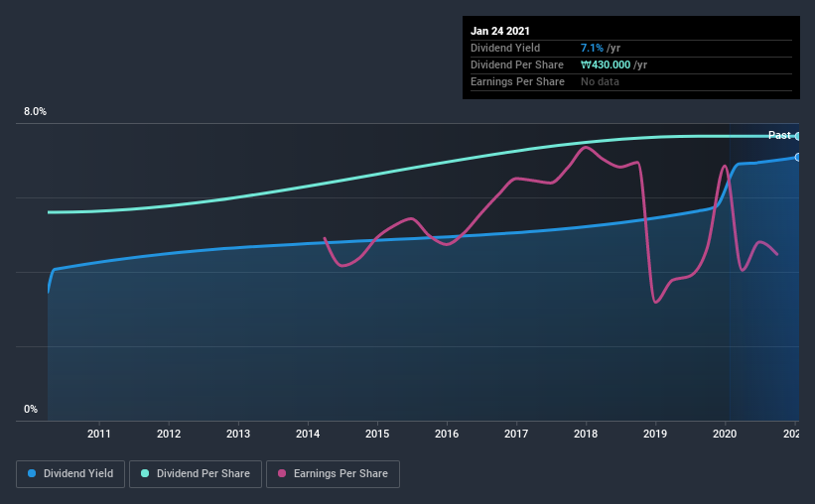Select the 2018 x-axis label
Image resolution: width=815 pixels, height=504 pixels.
click(x=586, y=434)
